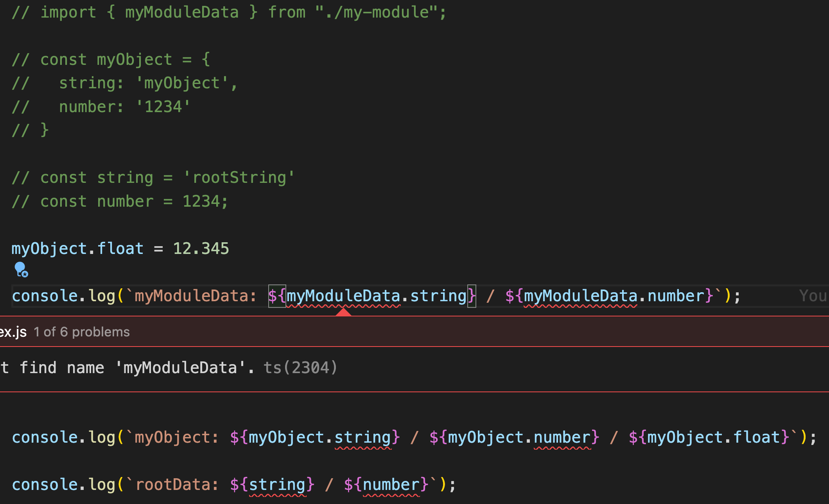Click the underlined myModuleData before .number
Image resolution: width=829 pixels, height=504 pixels.
click(x=581, y=296)
